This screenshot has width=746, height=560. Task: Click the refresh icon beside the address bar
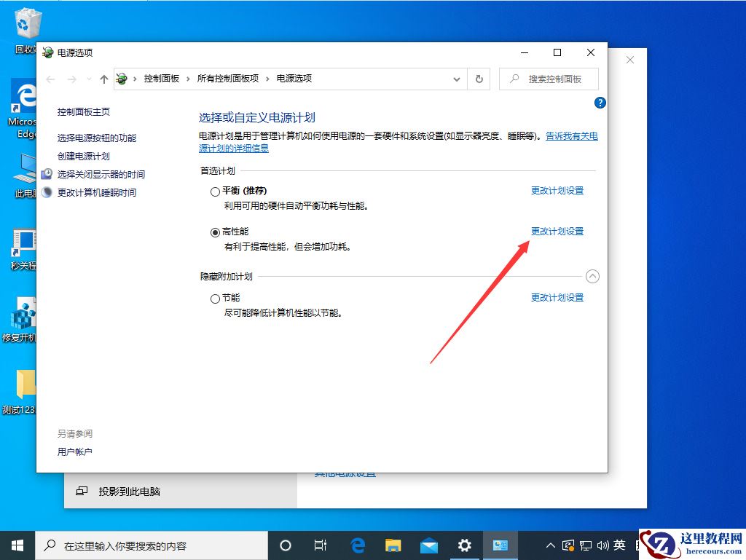(479, 79)
